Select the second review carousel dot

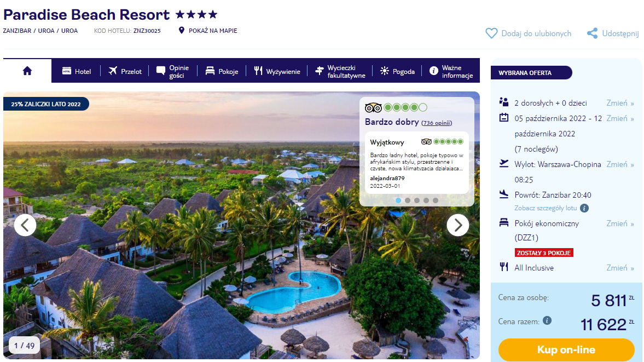tap(408, 200)
